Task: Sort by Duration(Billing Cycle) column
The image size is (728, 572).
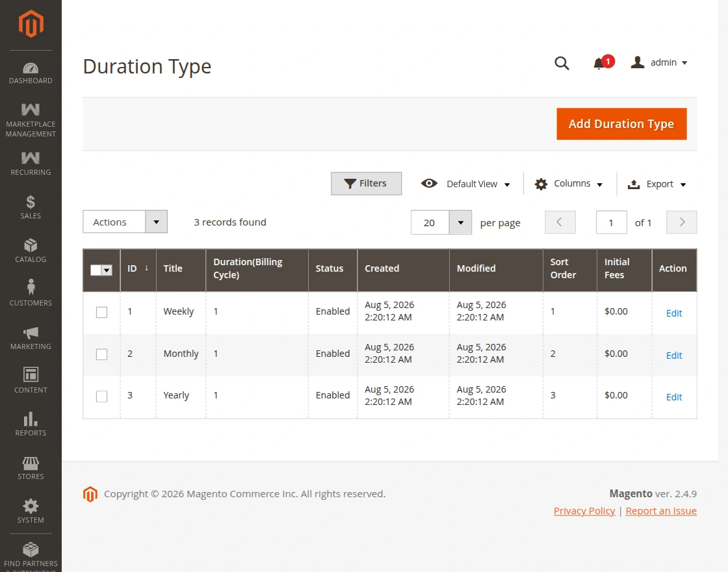Action: pos(257,269)
